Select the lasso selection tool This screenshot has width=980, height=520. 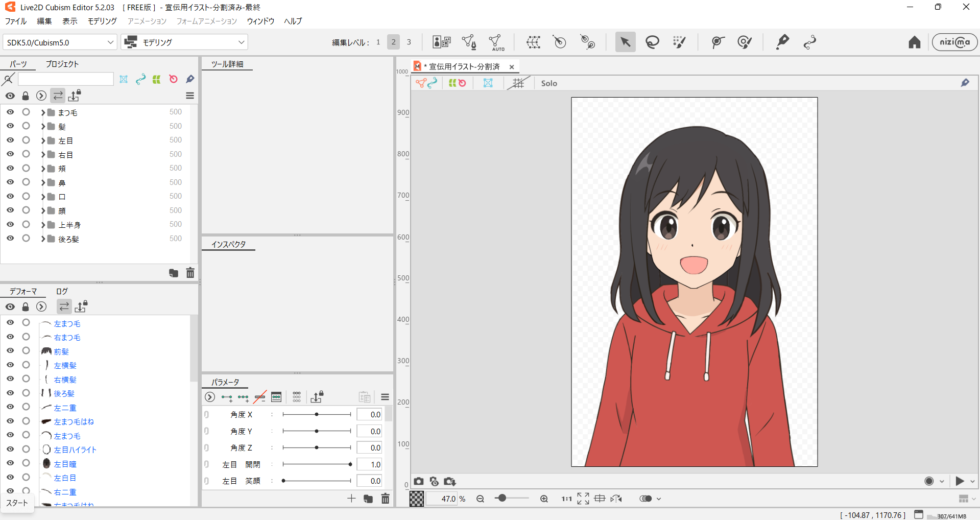click(652, 42)
